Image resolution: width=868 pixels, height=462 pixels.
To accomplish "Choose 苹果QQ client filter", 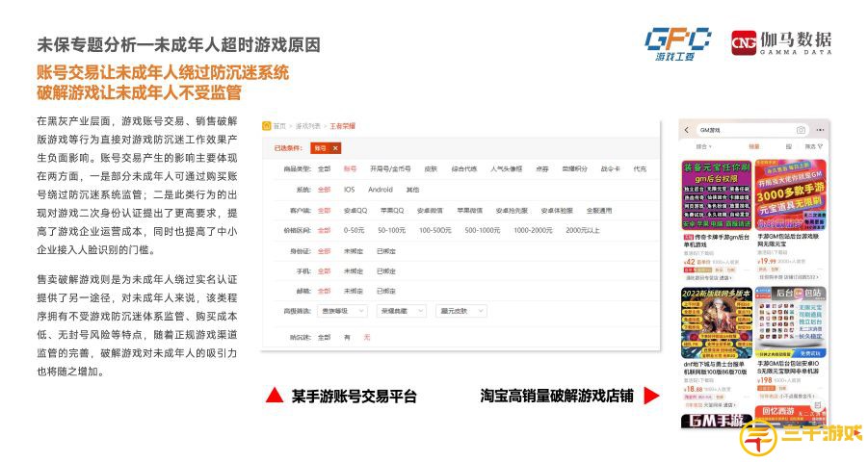I will [392, 210].
